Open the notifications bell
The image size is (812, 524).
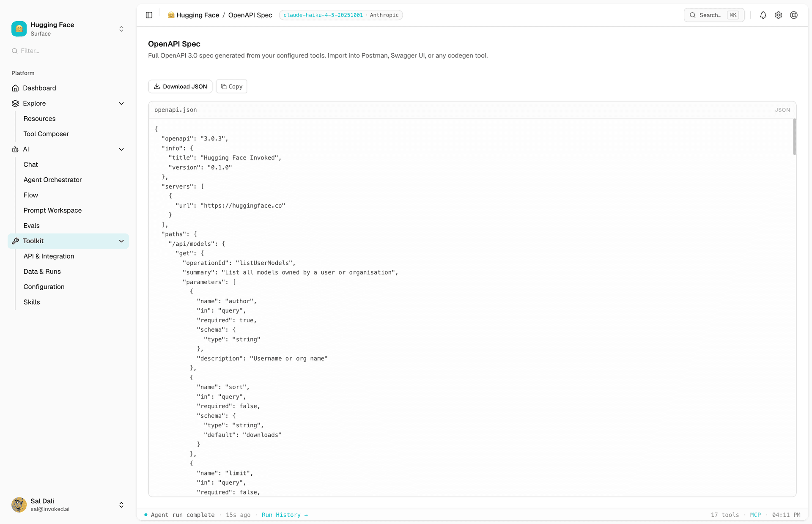tap(763, 15)
